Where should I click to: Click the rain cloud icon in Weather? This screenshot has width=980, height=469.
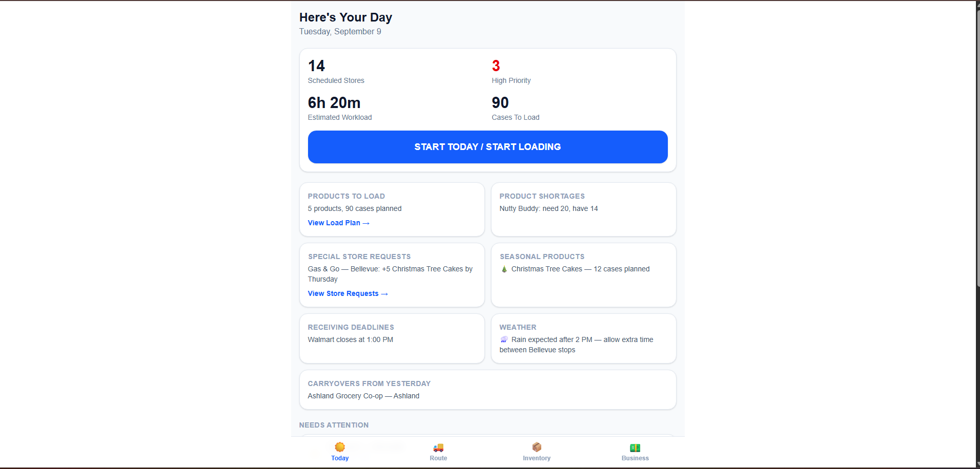pyautogui.click(x=504, y=339)
